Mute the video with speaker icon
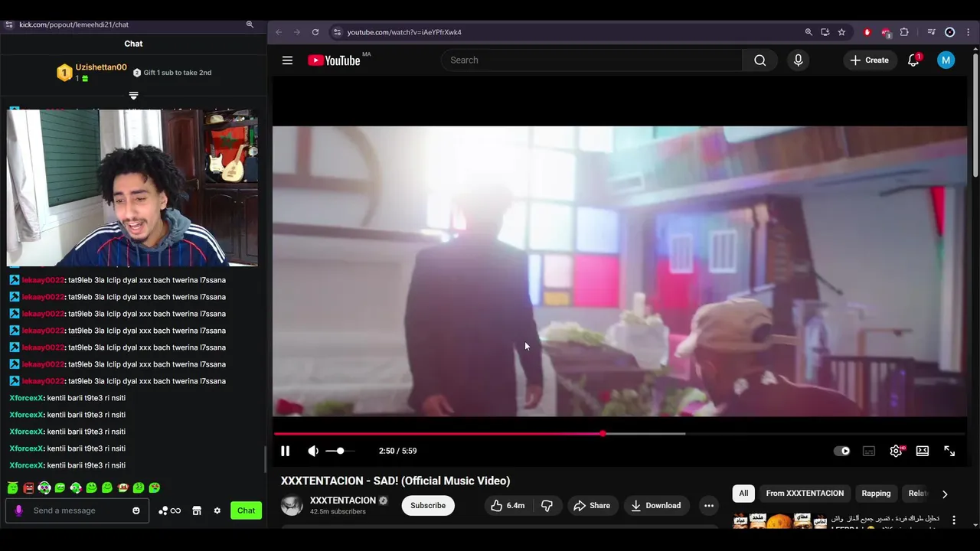 pyautogui.click(x=313, y=451)
